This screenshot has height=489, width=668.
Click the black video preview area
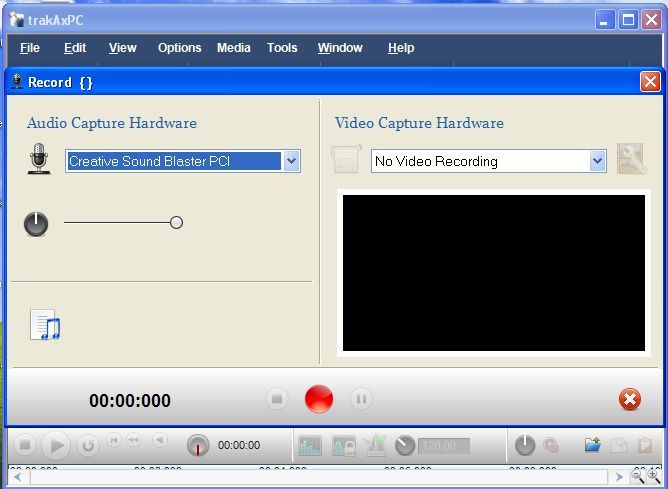pos(493,272)
